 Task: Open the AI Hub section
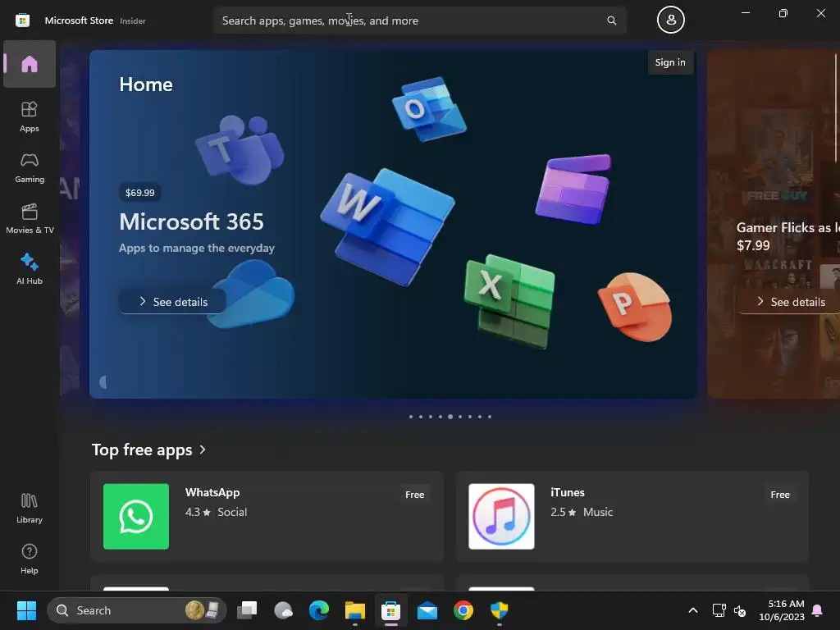pyautogui.click(x=30, y=269)
